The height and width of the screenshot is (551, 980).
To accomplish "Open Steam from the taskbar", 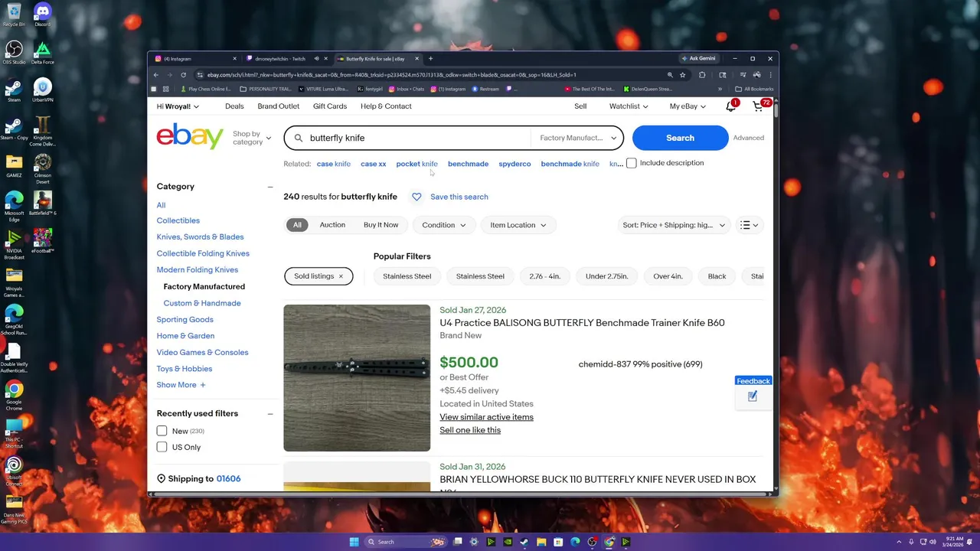I will tap(524, 542).
